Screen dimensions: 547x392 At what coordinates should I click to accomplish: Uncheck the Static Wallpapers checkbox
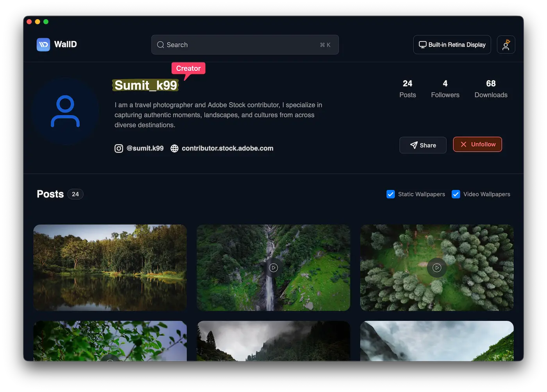coord(390,194)
